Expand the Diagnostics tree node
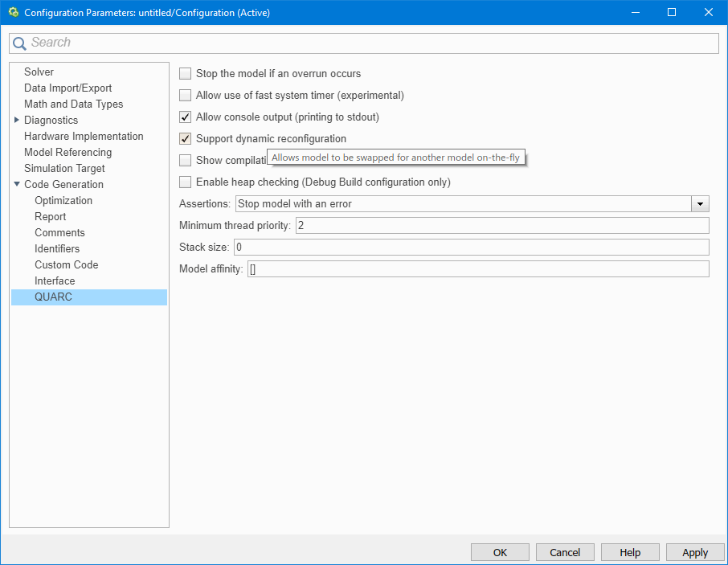This screenshot has height=565, width=728. point(17,121)
